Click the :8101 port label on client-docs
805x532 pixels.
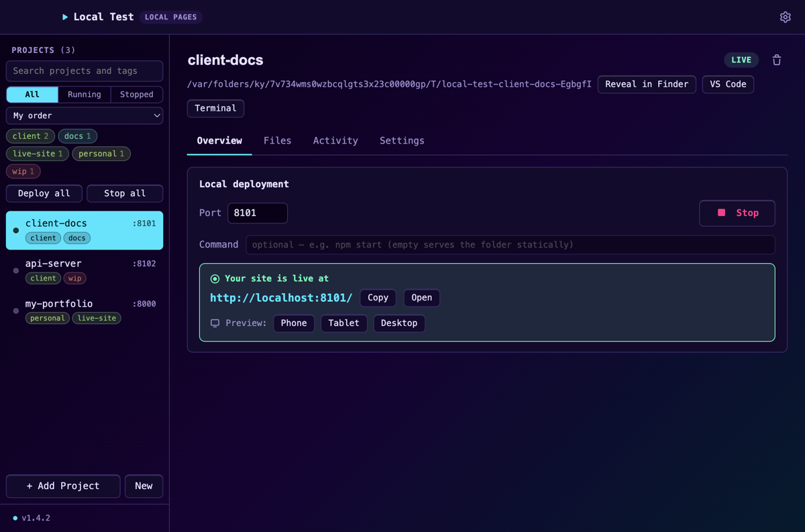[x=144, y=223]
